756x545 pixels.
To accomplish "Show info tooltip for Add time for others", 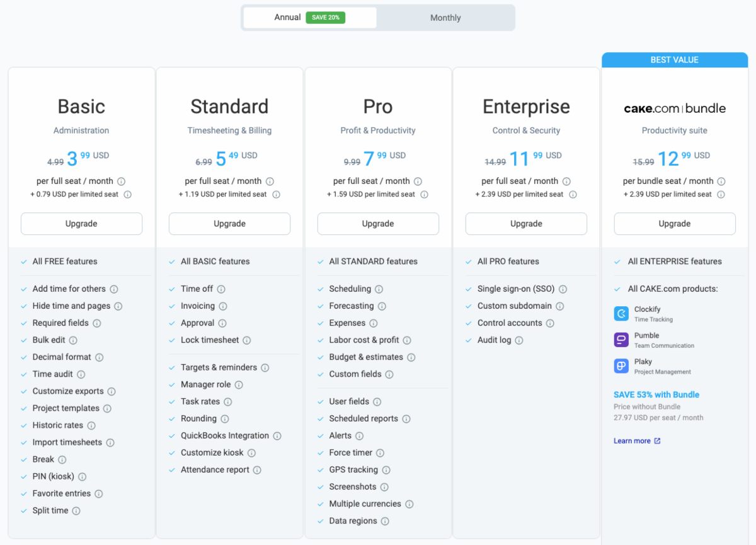I will tap(114, 289).
